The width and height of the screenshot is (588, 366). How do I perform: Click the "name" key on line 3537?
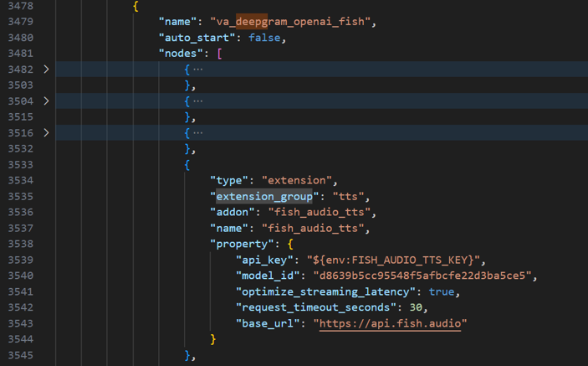coord(229,229)
